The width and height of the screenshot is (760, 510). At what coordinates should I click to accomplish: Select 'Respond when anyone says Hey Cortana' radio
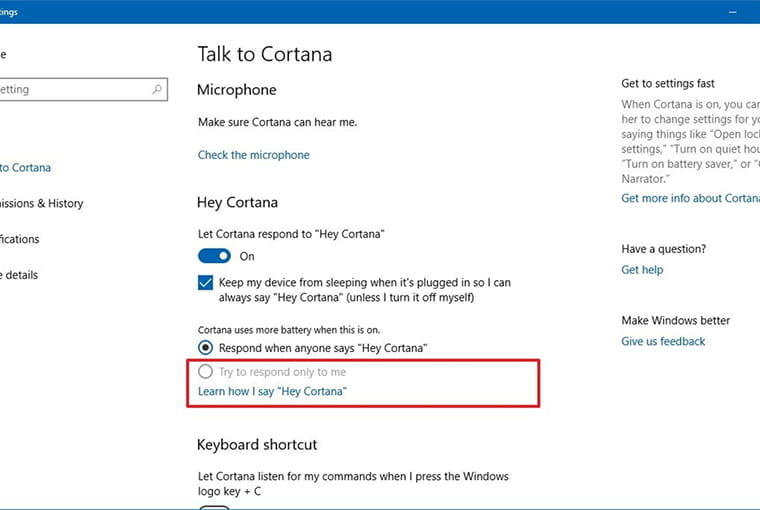[205, 348]
